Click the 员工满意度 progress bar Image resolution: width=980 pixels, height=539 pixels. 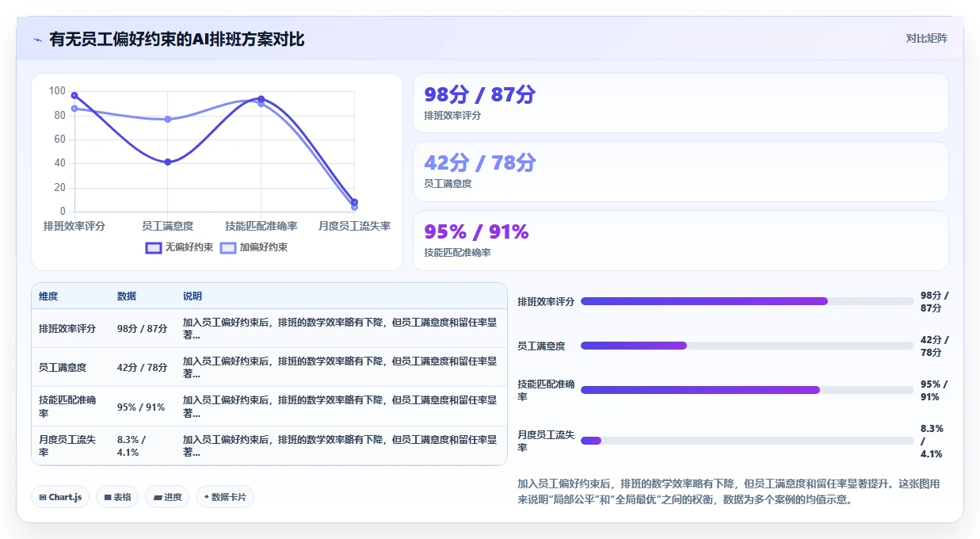(x=747, y=346)
